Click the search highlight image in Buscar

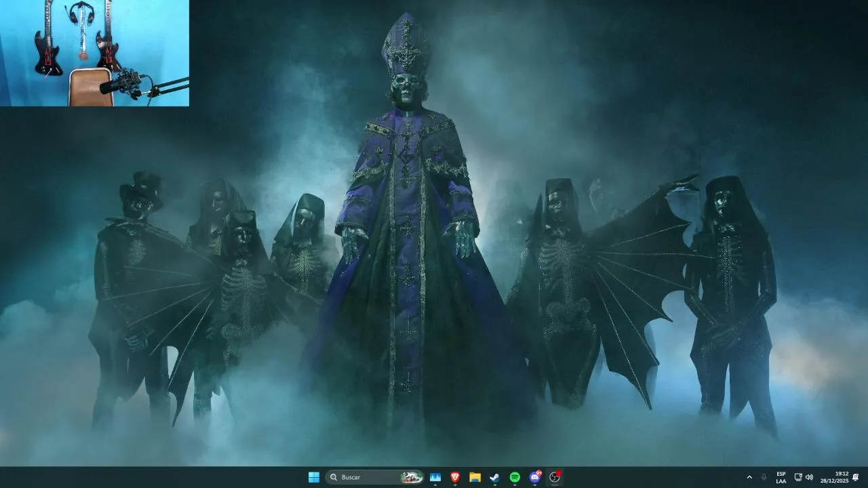coord(412,477)
